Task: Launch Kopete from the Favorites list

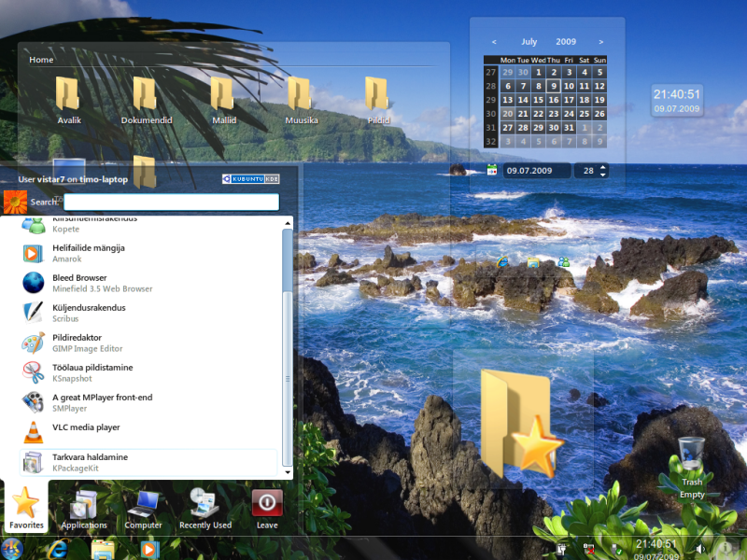Action: (x=148, y=225)
